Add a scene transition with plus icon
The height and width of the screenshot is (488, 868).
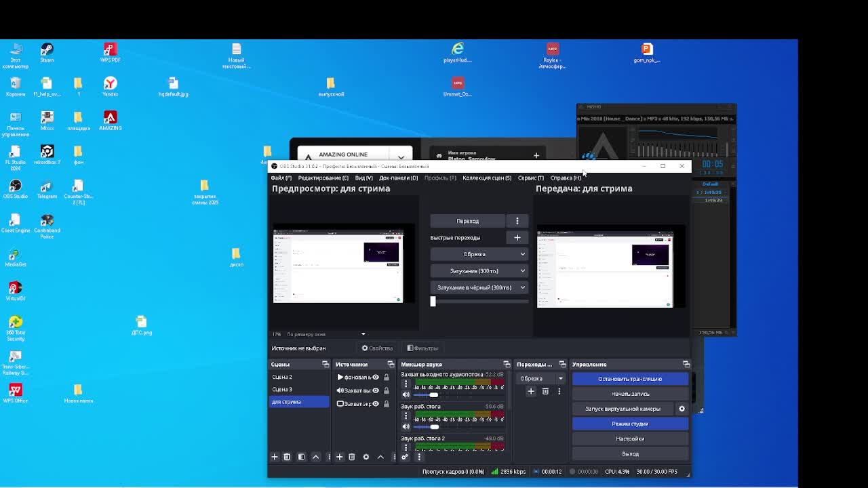pos(531,391)
